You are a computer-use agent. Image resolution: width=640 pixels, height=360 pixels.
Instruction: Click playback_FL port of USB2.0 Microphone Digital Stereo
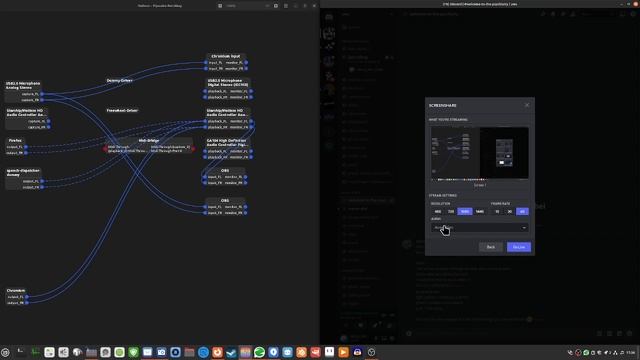(205, 91)
